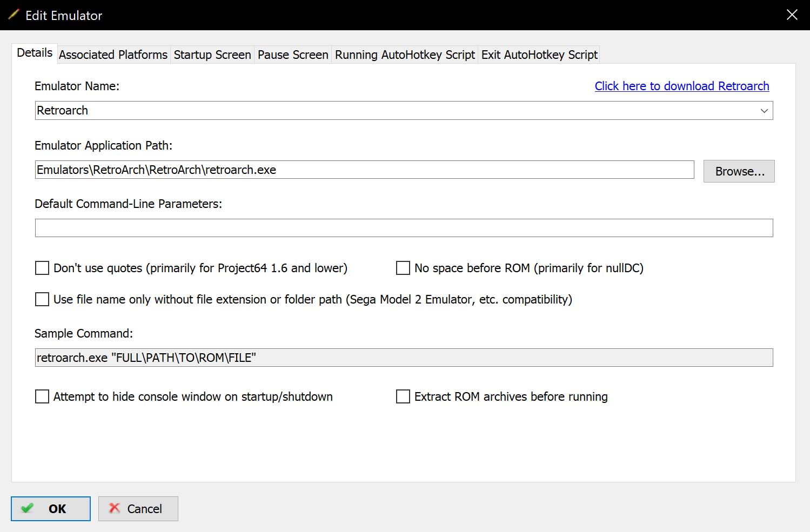Image resolution: width=810 pixels, height=532 pixels.
Task: Click the Default Command-Line Parameters field
Action: (x=404, y=228)
